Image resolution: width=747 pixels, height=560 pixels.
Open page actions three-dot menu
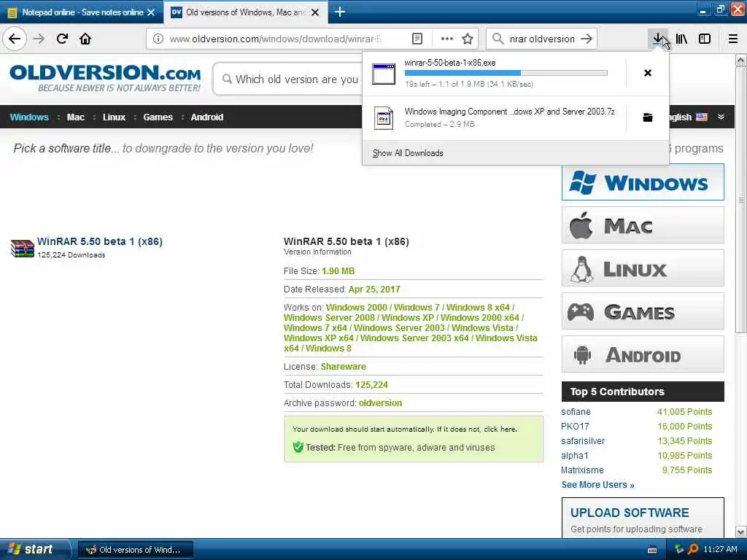coord(447,39)
